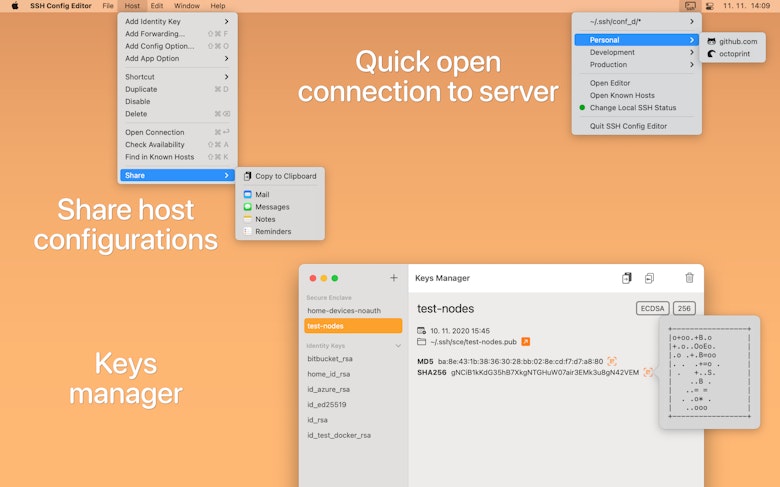Click the ECDSA key type badge
The width and height of the screenshot is (780, 487).
[652, 309]
